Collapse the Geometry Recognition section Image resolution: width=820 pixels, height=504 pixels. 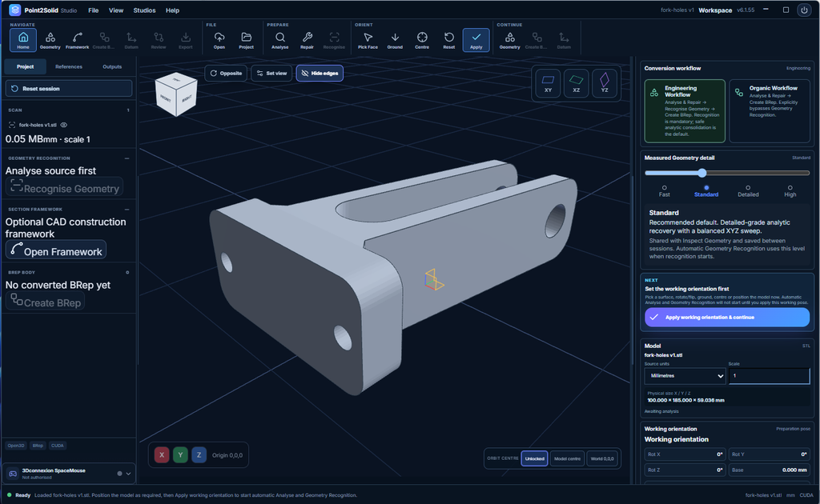pos(127,158)
